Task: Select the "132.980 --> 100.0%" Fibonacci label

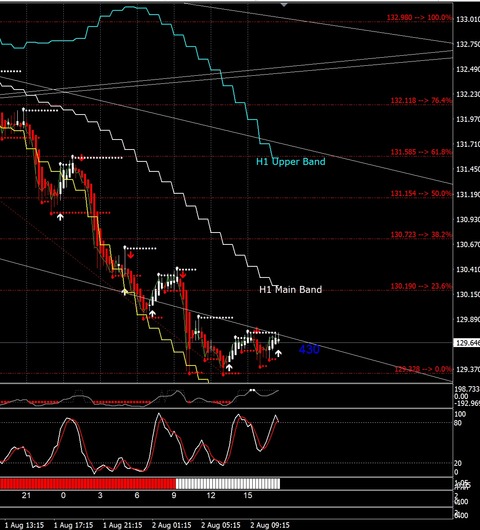Action: 419,17
